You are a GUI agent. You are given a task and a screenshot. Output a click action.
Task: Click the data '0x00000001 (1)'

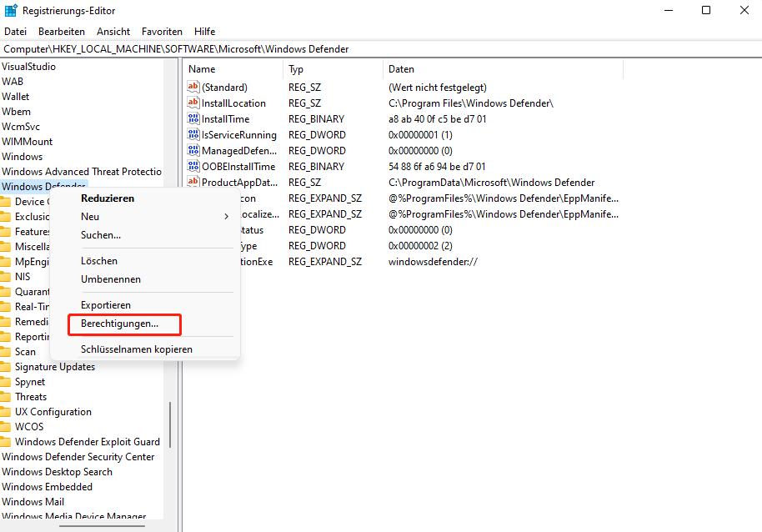point(420,135)
